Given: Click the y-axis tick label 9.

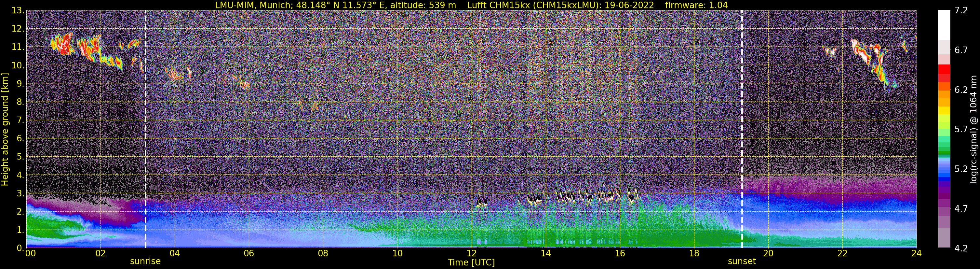Looking at the screenshot, I should (x=20, y=84).
